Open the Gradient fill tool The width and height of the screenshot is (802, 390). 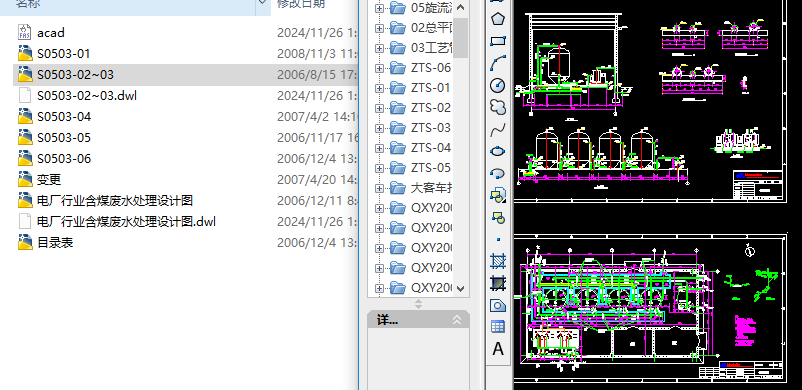(498, 283)
